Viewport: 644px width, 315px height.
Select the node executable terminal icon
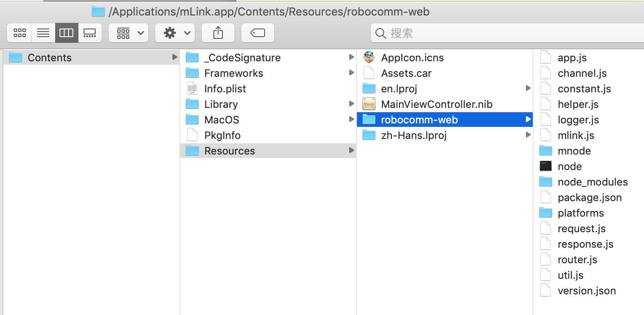(546, 166)
